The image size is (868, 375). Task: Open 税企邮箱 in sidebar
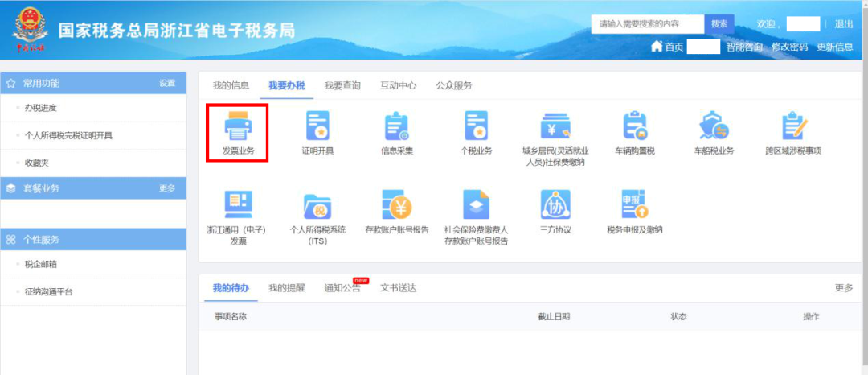click(40, 264)
